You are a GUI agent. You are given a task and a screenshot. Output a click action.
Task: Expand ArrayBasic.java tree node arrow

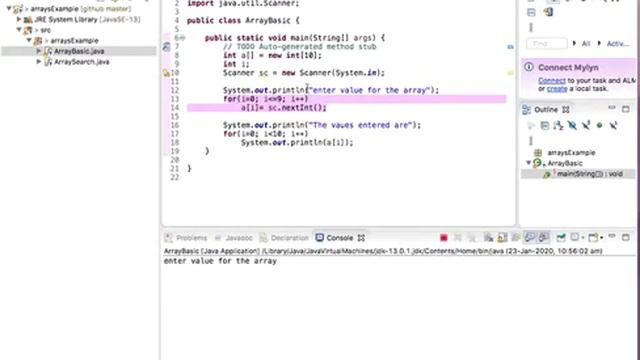[39, 51]
